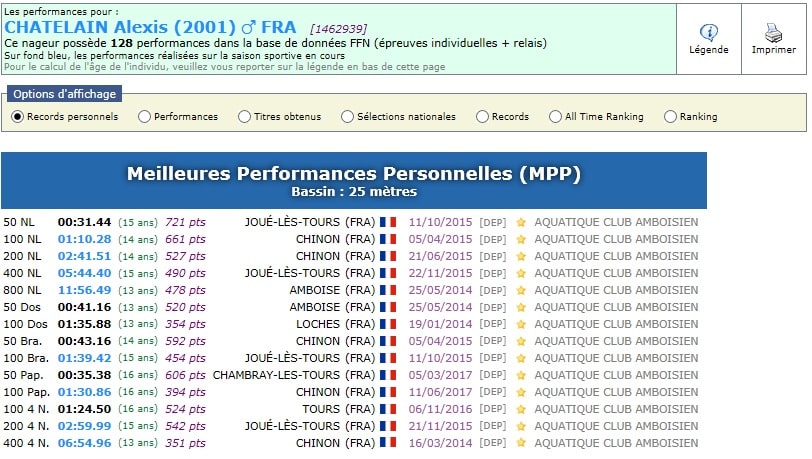This screenshot has height=459, width=812.
Task: Click the star icon in the 50 NL row
Action: (521, 222)
